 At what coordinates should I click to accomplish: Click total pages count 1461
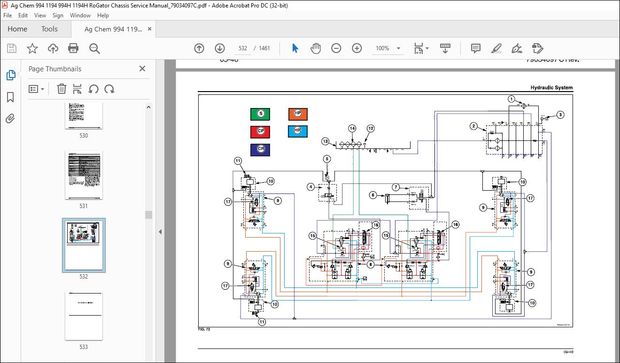point(264,48)
